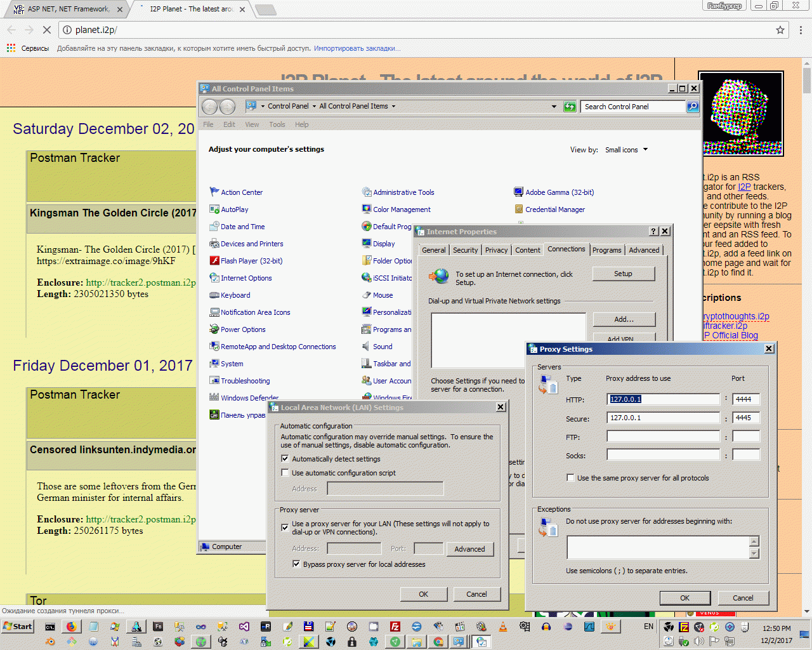812x650 pixels.
Task: Enable 'Use automatic configuration script'
Action: point(285,473)
